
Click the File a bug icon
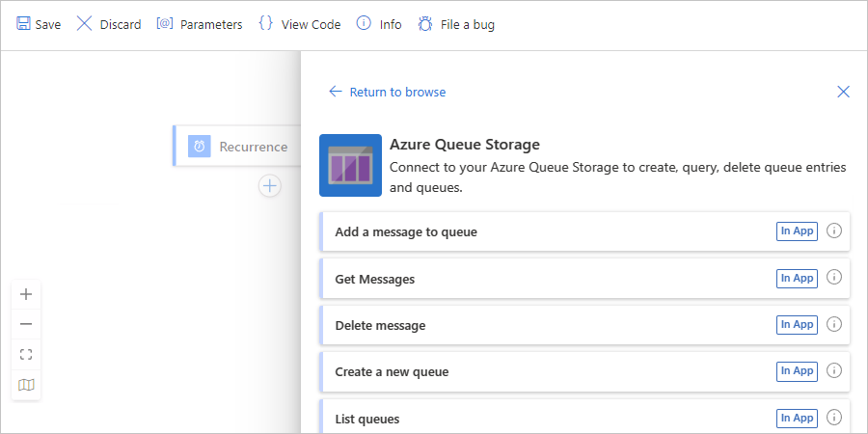[x=425, y=24]
